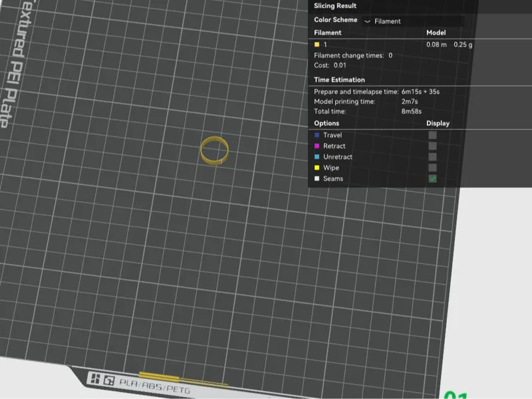Click the Seams option label

coord(333,178)
